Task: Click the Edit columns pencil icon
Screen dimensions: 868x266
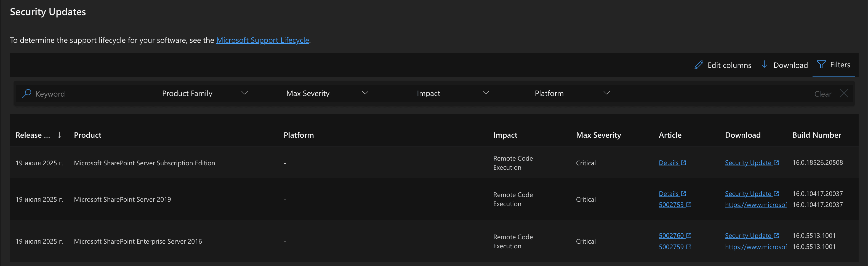Action: tap(699, 65)
